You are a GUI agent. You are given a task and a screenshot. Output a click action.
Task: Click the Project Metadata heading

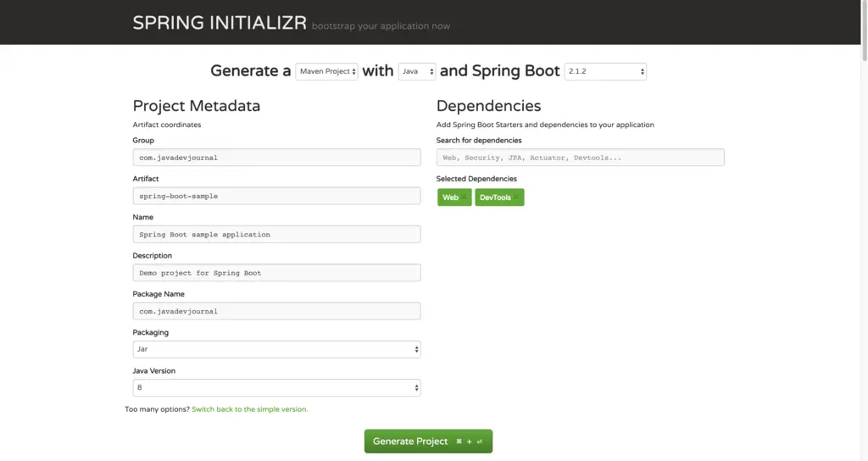[x=196, y=106]
